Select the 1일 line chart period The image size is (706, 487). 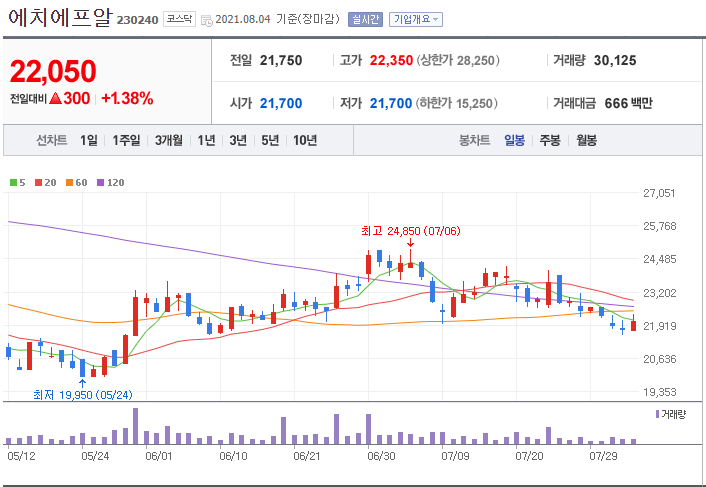click(x=89, y=140)
